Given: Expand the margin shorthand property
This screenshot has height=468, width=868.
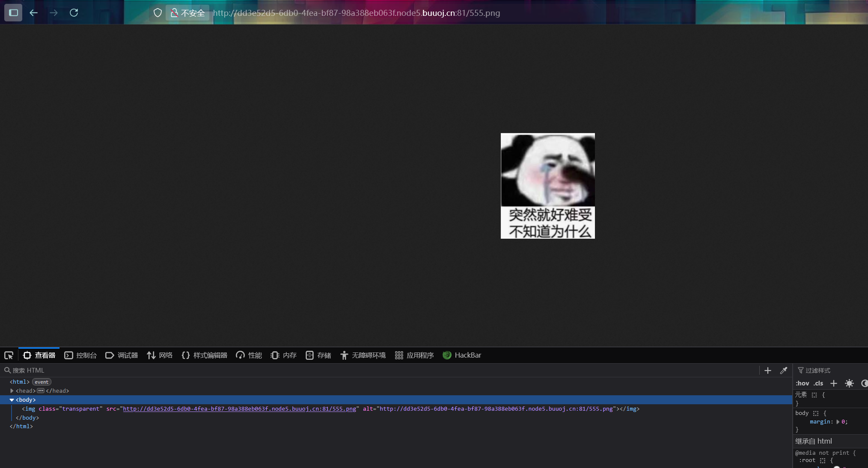Looking at the screenshot, I should click(x=838, y=422).
